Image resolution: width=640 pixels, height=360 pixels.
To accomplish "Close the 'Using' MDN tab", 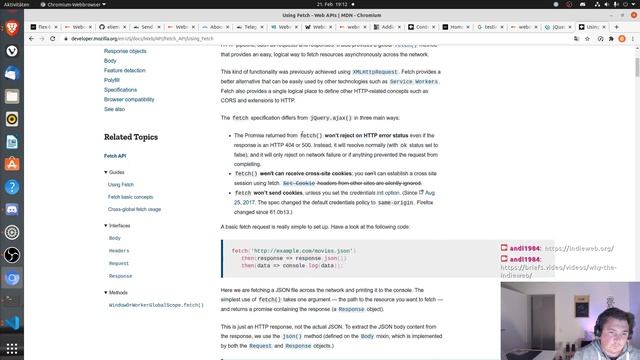I will pyautogui.click(x=604, y=27).
